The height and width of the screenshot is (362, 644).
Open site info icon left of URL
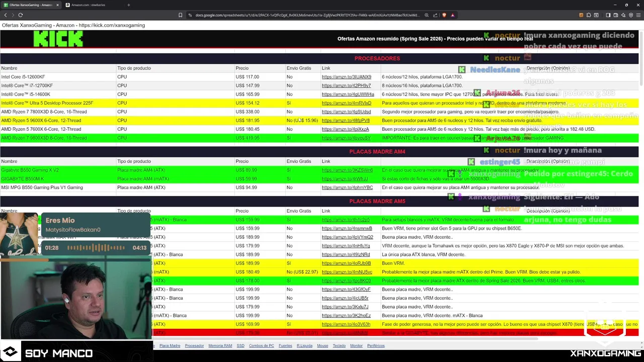(190, 15)
